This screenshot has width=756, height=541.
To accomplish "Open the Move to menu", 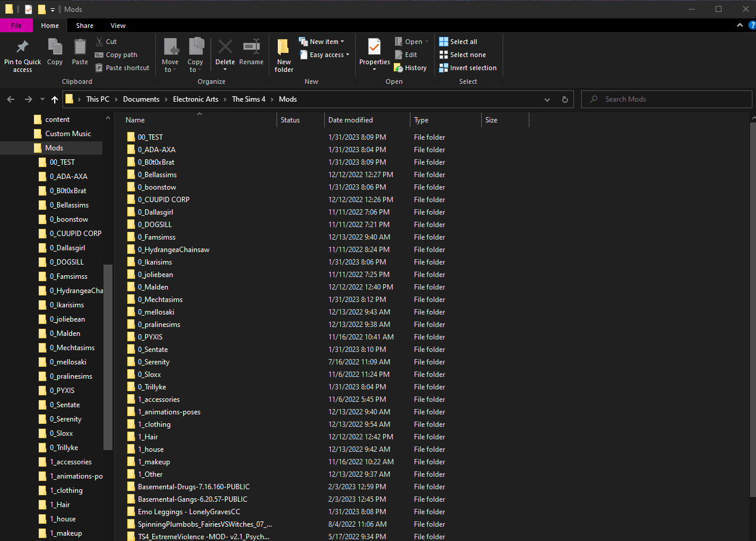I will (x=170, y=56).
